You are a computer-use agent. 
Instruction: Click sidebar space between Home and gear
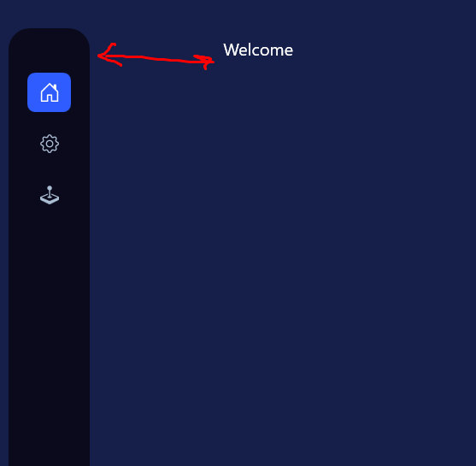tap(50, 123)
